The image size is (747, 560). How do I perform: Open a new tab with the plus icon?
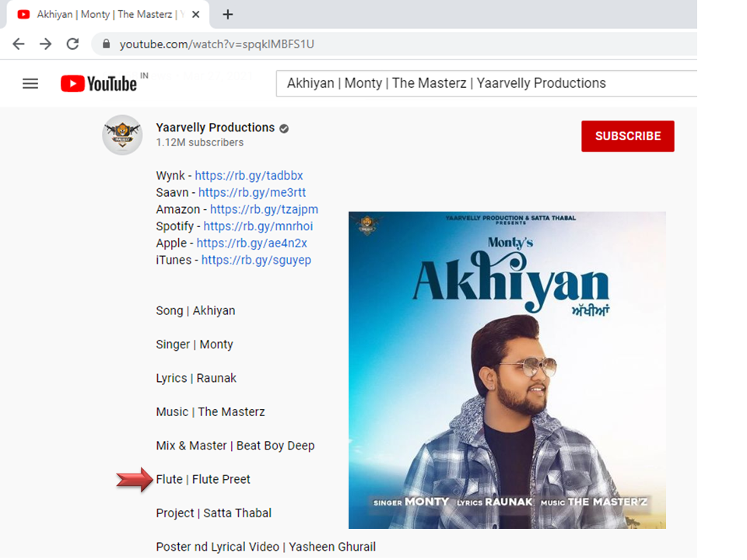[227, 15]
